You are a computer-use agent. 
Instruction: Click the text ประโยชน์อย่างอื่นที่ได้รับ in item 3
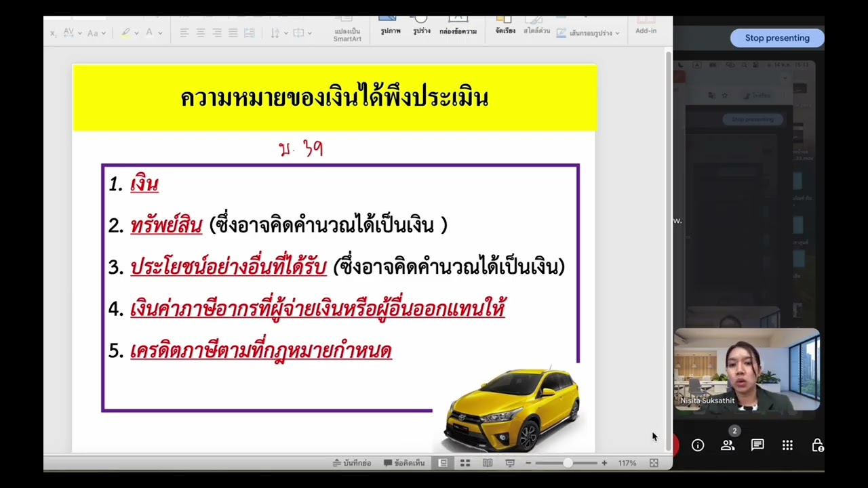(229, 266)
